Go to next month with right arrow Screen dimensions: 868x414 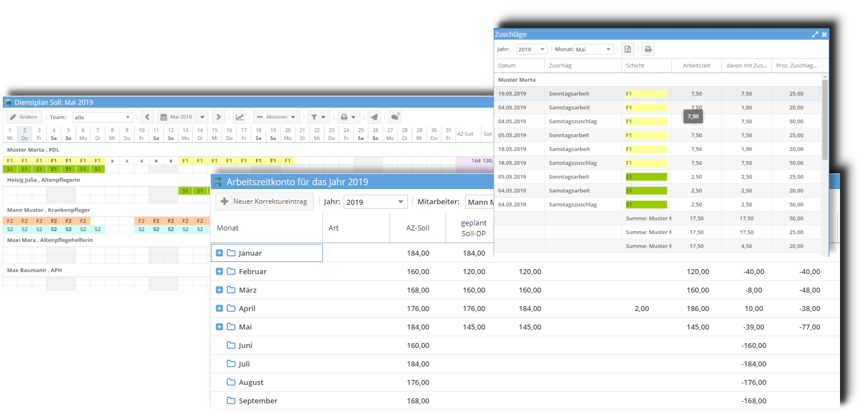pos(218,117)
